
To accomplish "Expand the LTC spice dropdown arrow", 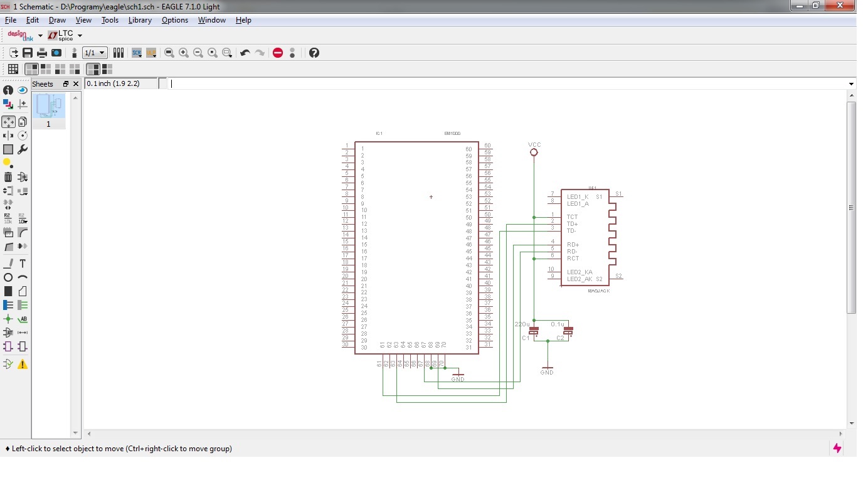I will coord(80,36).
